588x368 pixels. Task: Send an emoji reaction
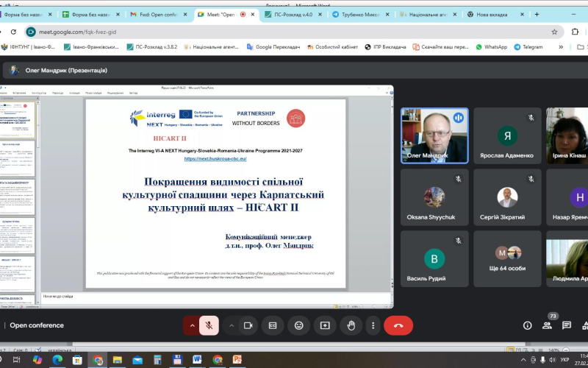click(x=298, y=325)
